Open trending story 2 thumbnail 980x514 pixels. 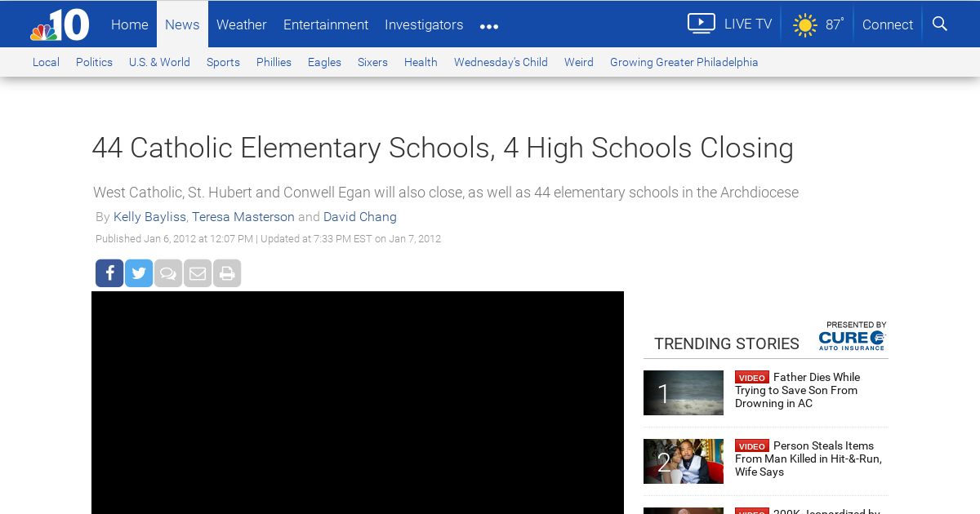pyautogui.click(x=684, y=461)
